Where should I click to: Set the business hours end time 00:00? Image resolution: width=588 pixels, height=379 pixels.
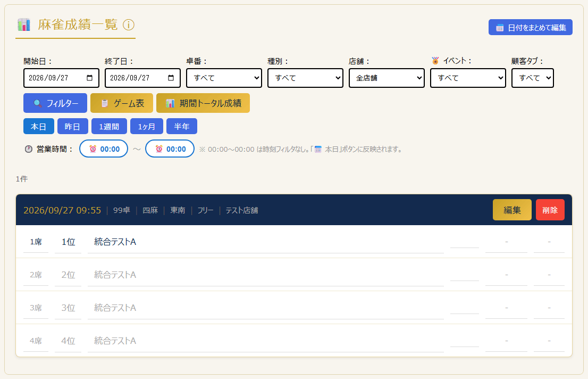click(170, 149)
